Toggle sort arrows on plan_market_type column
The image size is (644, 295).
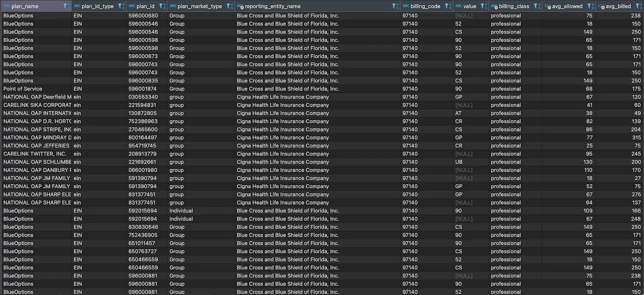pyautogui.click(x=232, y=6)
